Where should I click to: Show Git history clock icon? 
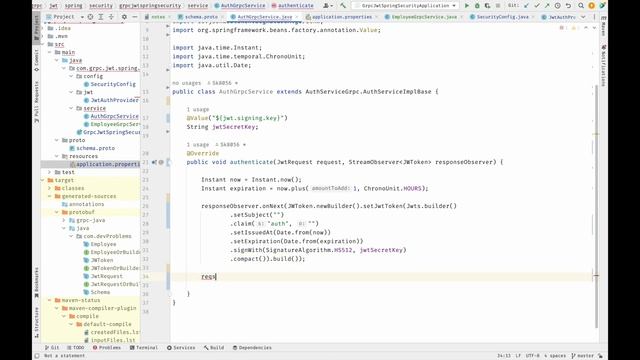[558, 6]
